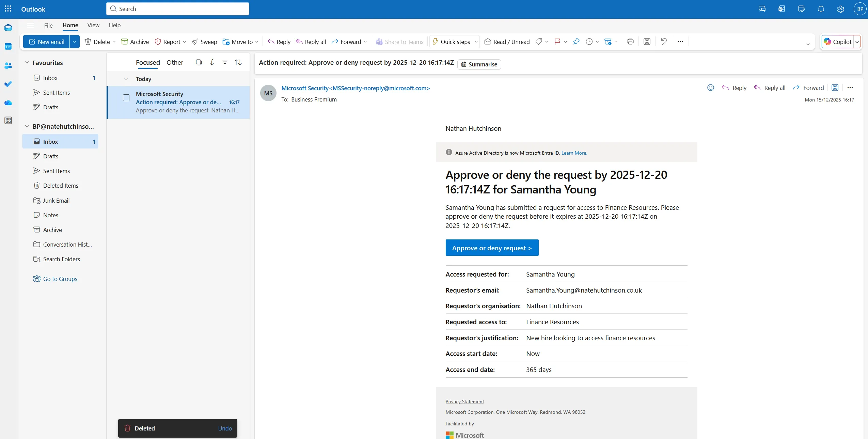React with the emoji icon in the reading pane

pyautogui.click(x=711, y=88)
